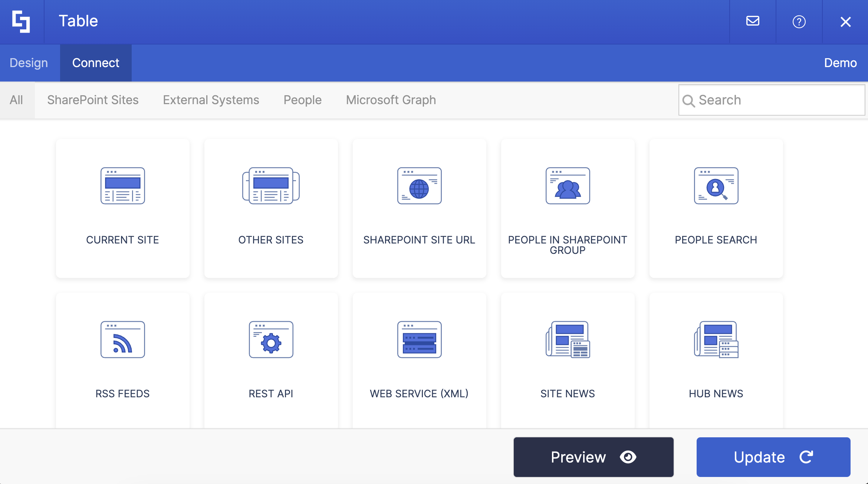
Task: Choose the Other Sites connector icon
Action: pyautogui.click(x=271, y=186)
